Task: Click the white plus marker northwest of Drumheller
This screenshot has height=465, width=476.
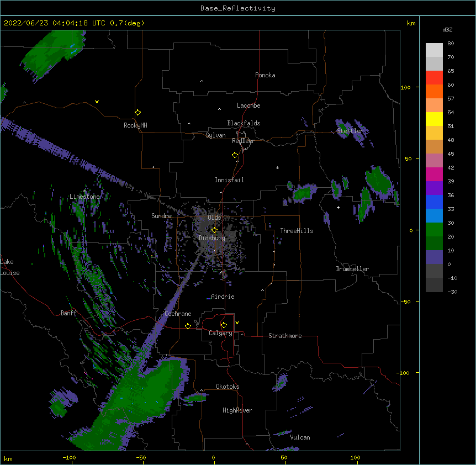Action: click(x=338, y=207)
